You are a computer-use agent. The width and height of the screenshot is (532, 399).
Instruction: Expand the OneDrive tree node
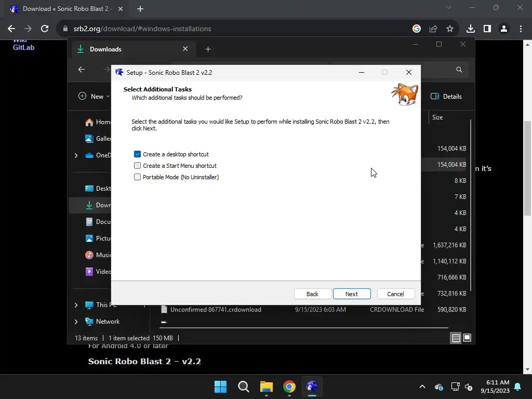76,155
